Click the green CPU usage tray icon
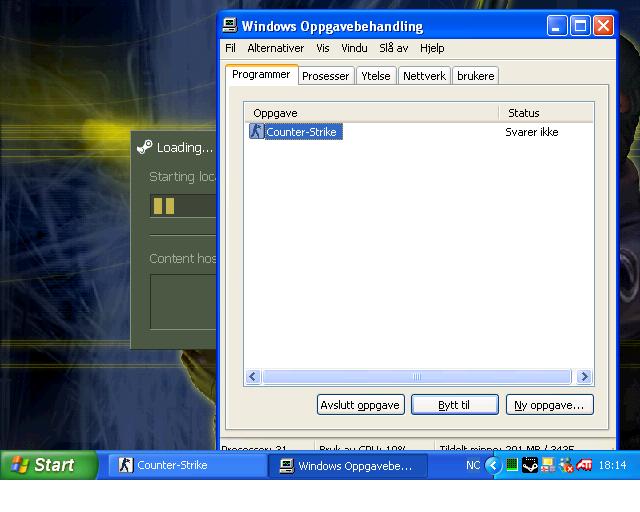The height and width of the screenshot is (512, 640). click(512, 465)
